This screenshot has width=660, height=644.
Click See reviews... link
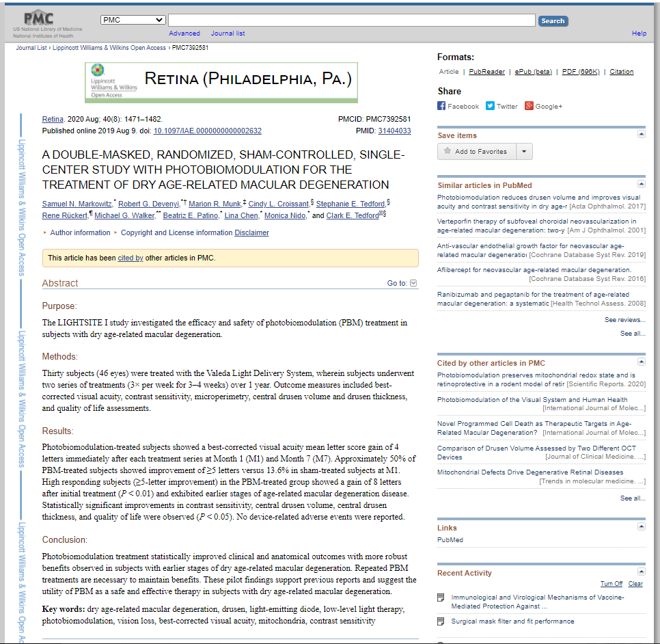click(624, 320)
